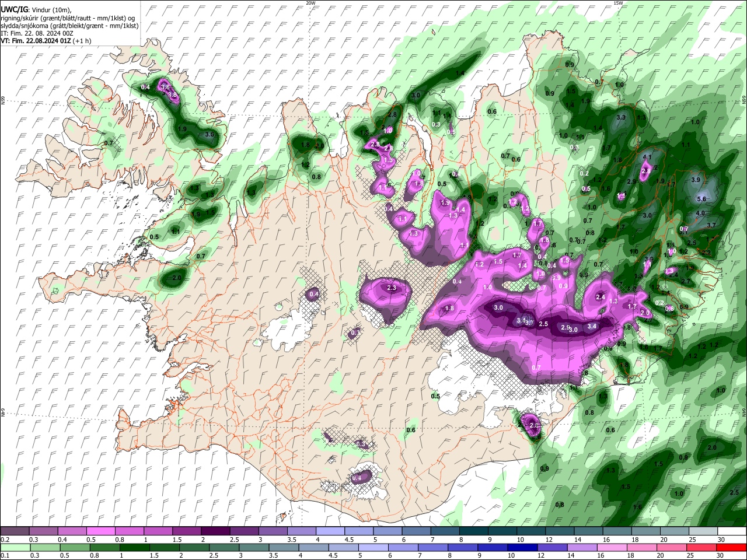Click the 3.4 snowfall value on the glacier
747x560 pixels.
592,326
